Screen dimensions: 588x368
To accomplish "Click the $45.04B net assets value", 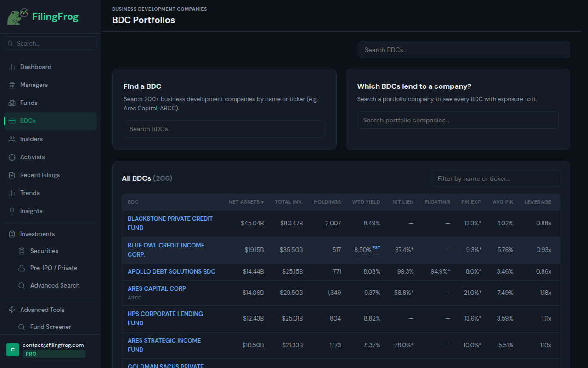I will 252,224.
